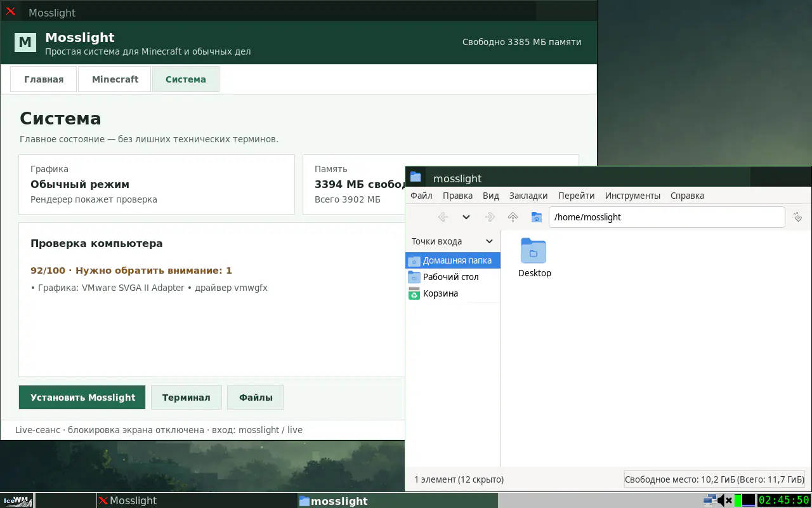Click the 'Рендерер покажет проверка' text
This screenshot has width=812, height=508.
pos(94,199)
